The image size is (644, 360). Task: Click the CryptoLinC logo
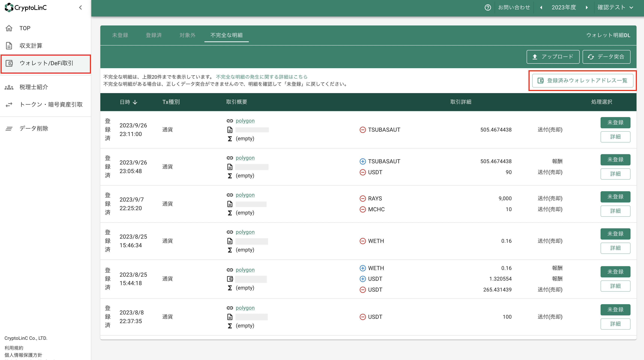click(26, 7)
